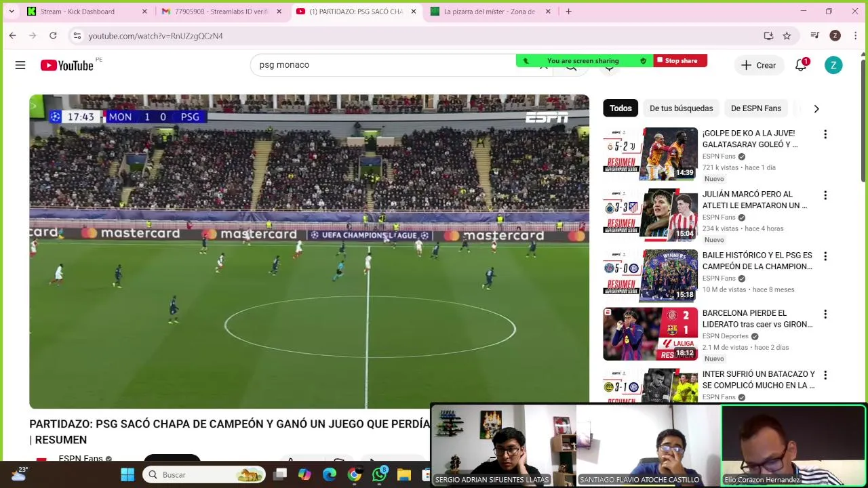Viewport: 868px width, 488px height.
Task: Select Sergio Adrian Sifuentes Llatas video tile
Action: [x=504, y=445]
